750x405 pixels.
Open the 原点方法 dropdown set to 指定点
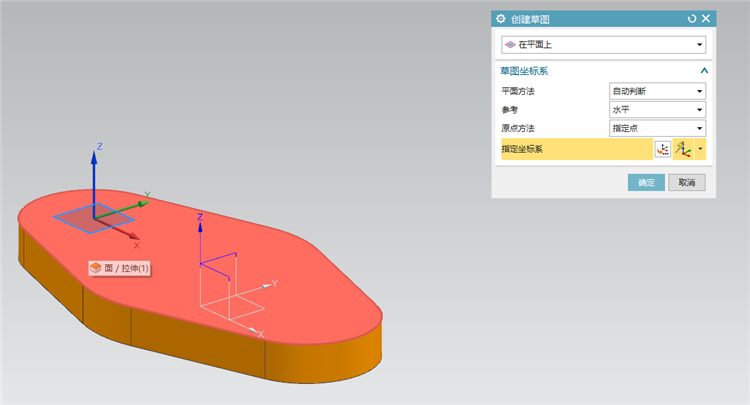click(x=657, y=128)
